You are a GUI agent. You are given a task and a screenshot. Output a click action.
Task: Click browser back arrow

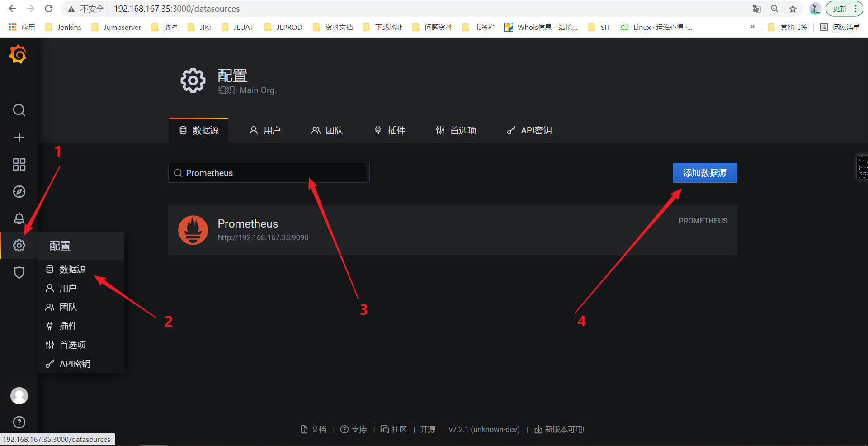[x=12, y=9]
